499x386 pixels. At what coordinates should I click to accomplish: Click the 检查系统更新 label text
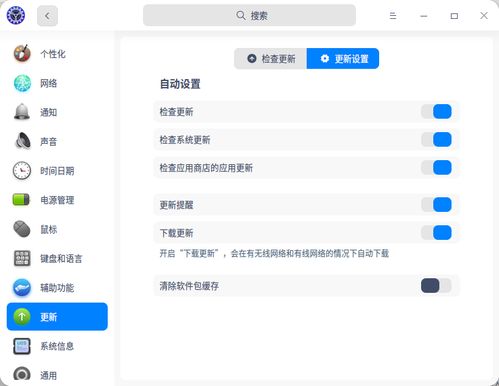pos(185,140)
